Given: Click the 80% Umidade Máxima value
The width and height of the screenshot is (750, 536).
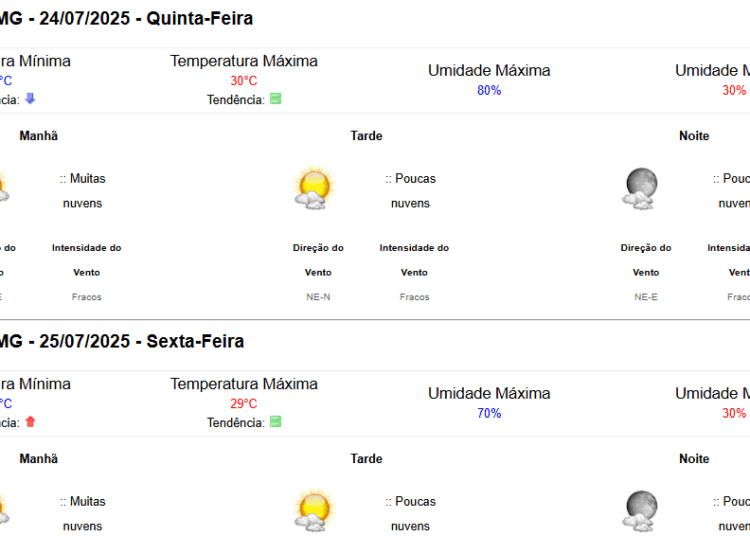Looking at the screenshot, I should pos(489,90).
